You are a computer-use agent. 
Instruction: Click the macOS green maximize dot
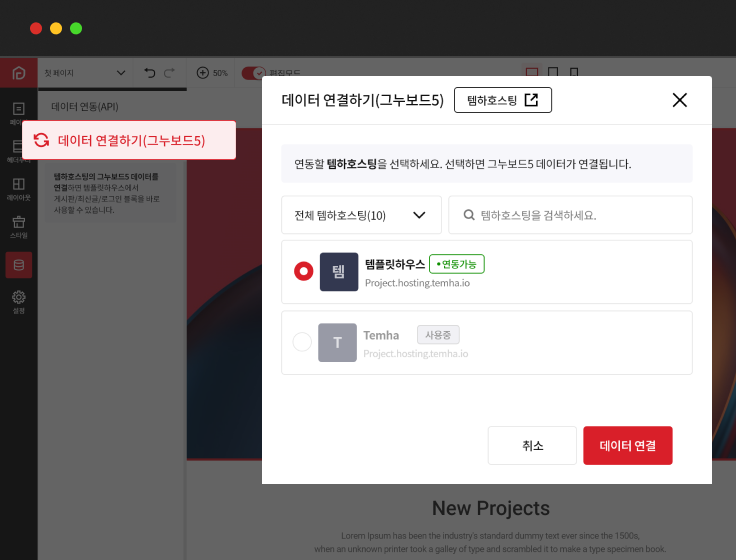pos(76,29)
